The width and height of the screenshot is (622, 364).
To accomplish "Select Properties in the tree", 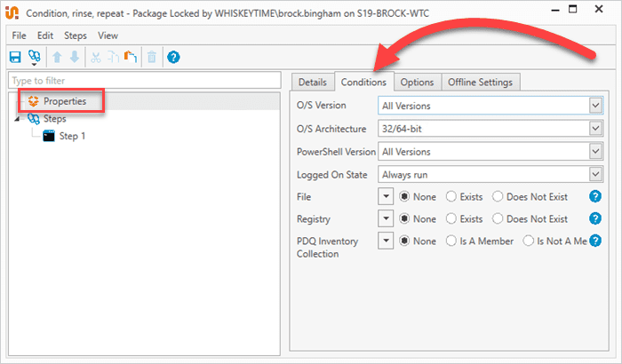I will [x=65, y=101].
